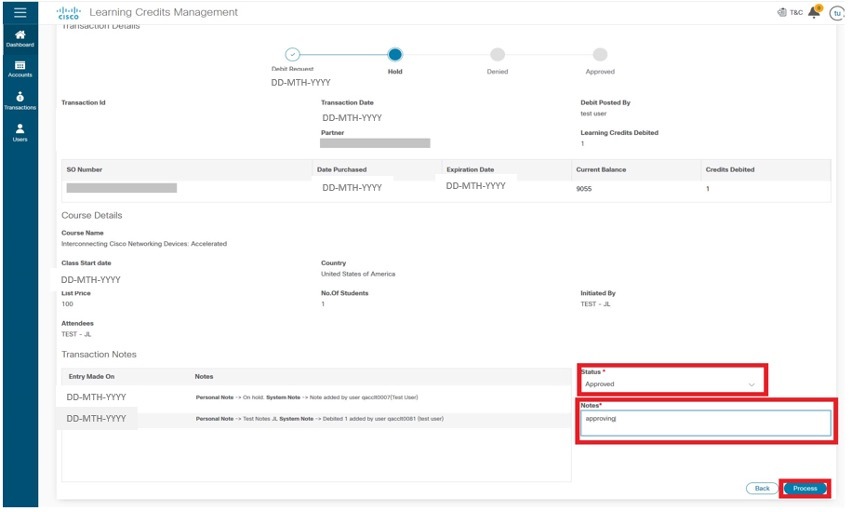Open Accounts in sidebar

coord(20,69)
